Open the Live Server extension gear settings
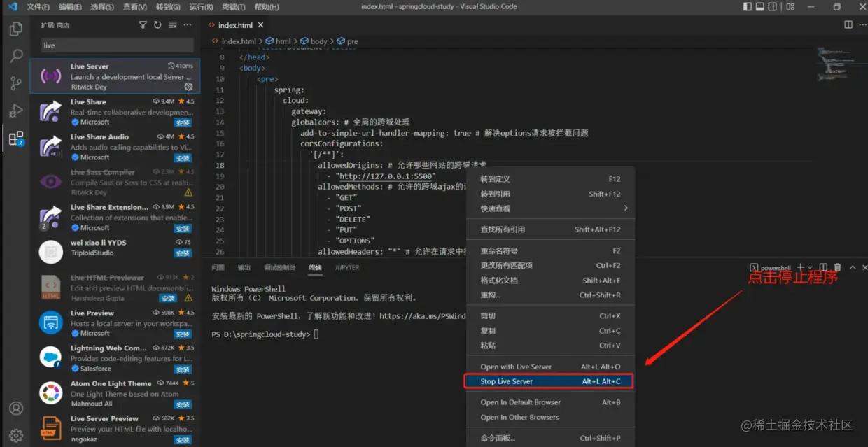Image resolution: width=868 pixels, height=447 pixels. pyautogui.click(x=188, y=87)
